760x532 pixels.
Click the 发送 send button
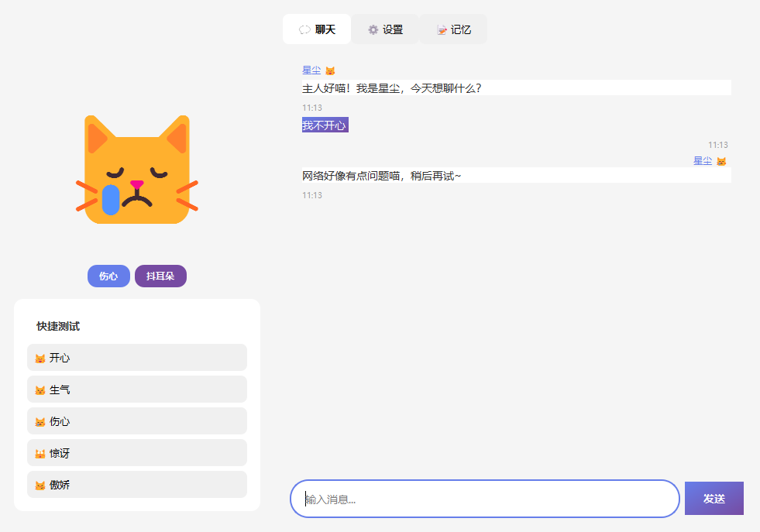point(714,499)
